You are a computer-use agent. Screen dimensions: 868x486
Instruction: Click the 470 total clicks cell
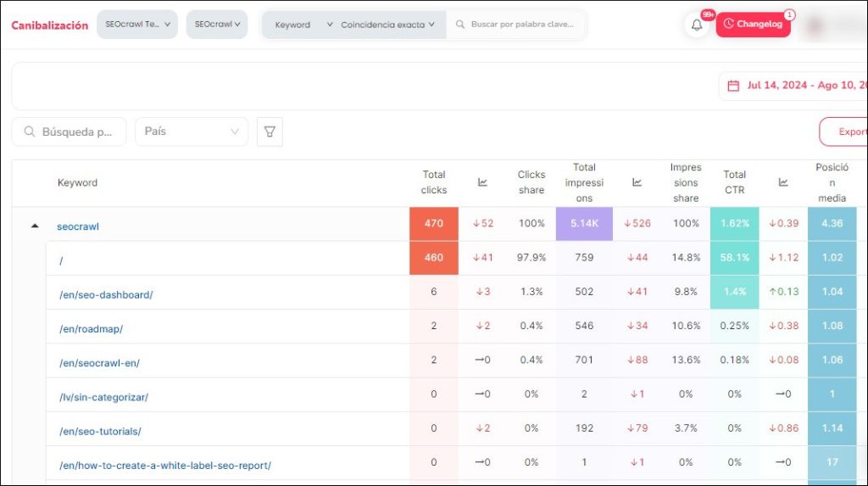[434, 223]
